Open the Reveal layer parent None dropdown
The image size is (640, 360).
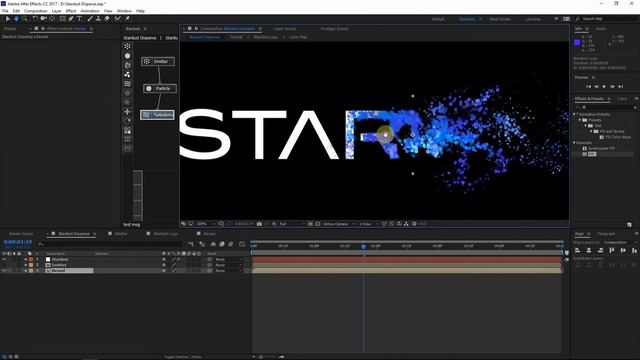(x=228, y=270)
